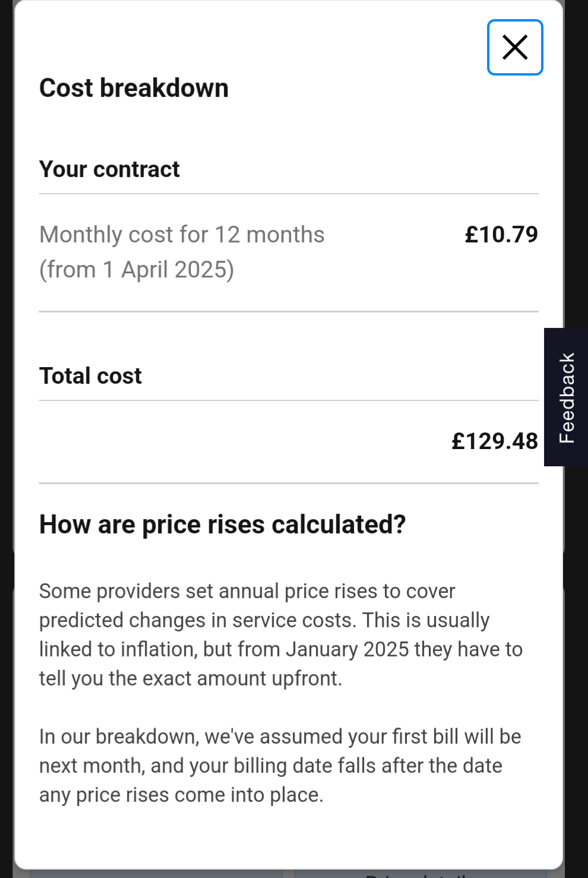This screenshot has width=588, height=878.
Task: Click the £10.79 monthly price
Action: [501, 235]
